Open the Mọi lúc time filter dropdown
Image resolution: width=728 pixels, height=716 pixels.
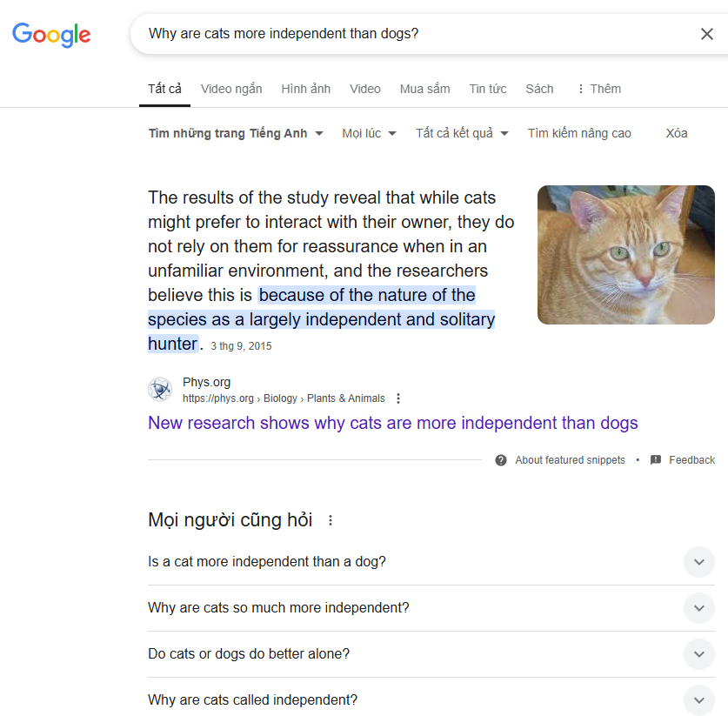tap(369, 133)
